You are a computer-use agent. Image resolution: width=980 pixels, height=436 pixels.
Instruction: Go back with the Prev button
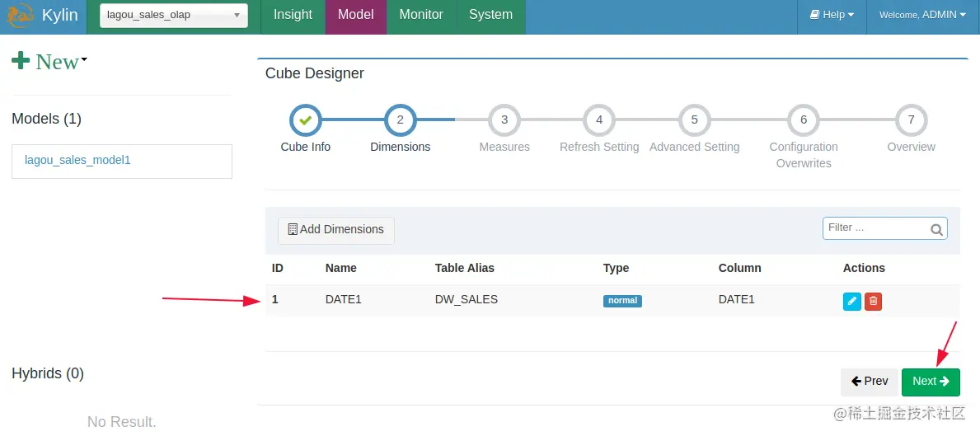point(870,382)
